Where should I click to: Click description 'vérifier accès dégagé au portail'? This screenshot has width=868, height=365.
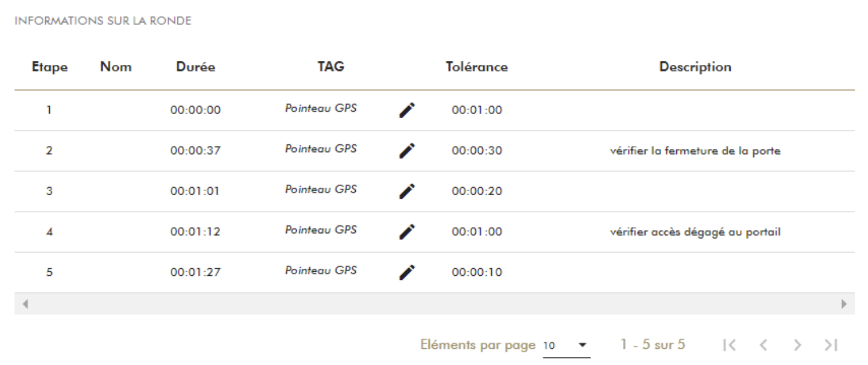pos(695,232)
